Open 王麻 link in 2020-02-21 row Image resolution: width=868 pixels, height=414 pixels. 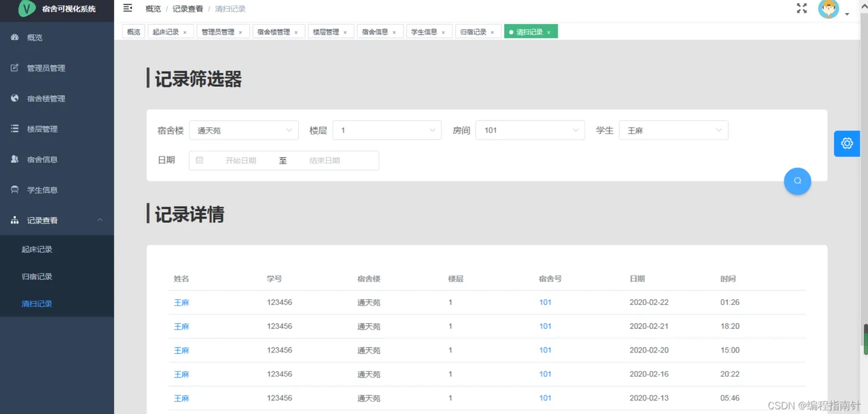click(x=181, y=326)
